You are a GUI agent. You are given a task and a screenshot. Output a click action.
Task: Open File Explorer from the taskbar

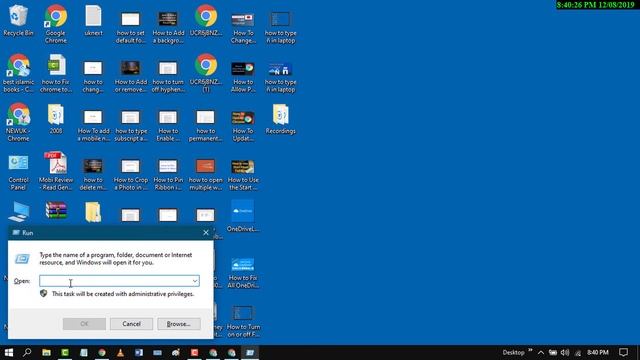point(46,352)
